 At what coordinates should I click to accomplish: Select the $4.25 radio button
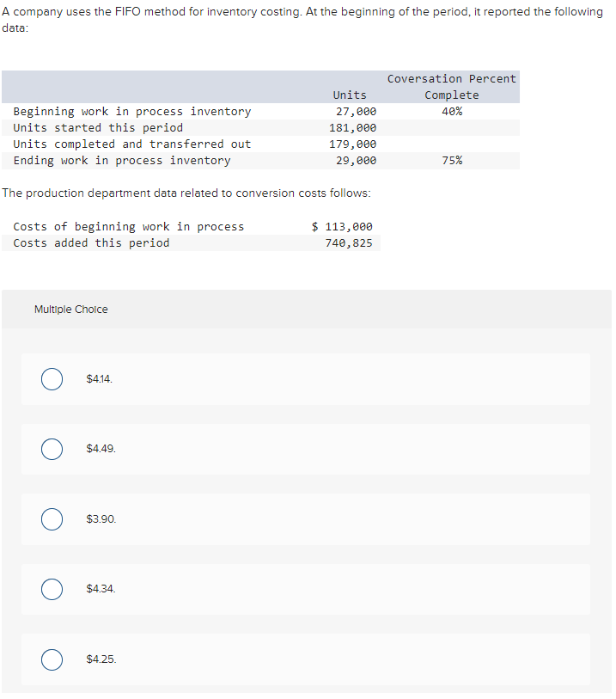pos(52,659)
